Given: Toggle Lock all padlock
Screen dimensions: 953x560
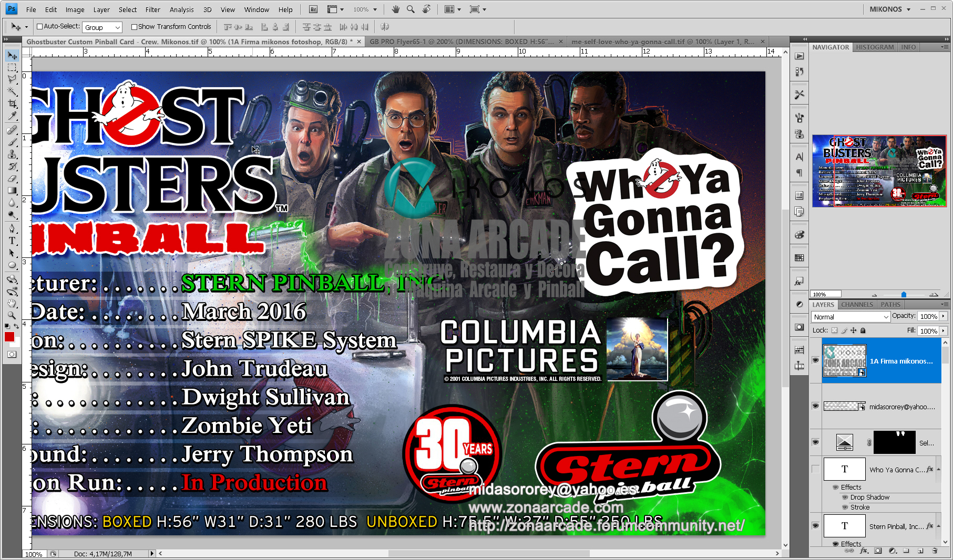Looking at the screenshot, I should tap(863, 330).
